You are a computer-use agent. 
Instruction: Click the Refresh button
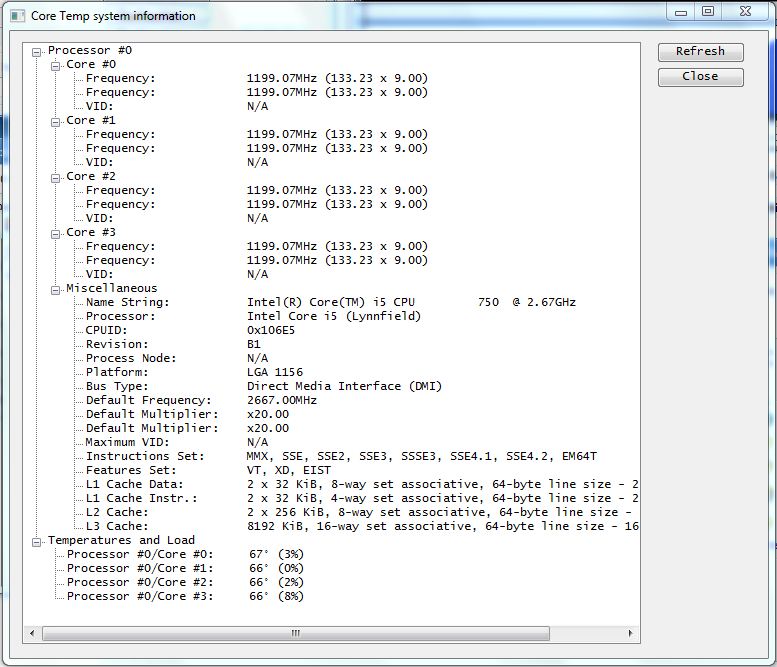tap(700, 52)
